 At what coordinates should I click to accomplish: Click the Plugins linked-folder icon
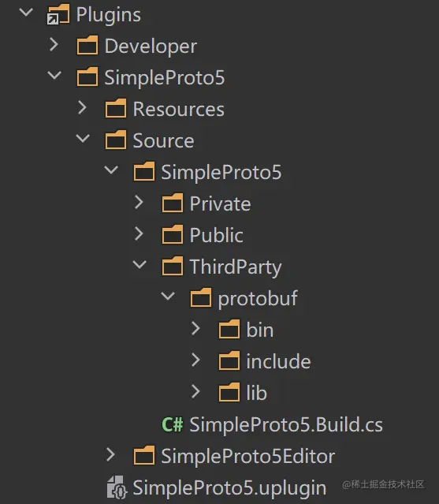[58, 14]
